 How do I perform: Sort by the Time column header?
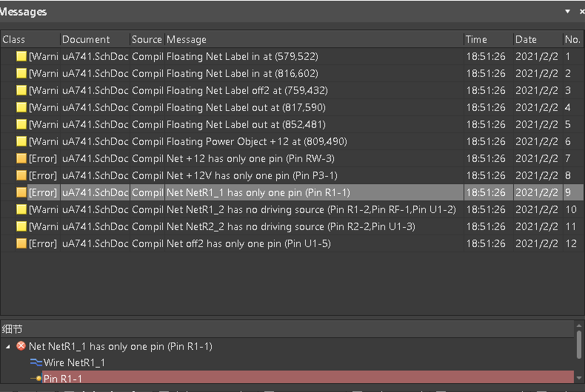tap(488, 39)
